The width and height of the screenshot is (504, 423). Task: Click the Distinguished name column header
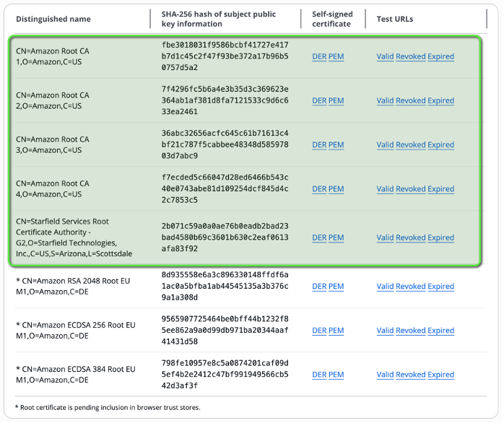[x=53, y=19]
